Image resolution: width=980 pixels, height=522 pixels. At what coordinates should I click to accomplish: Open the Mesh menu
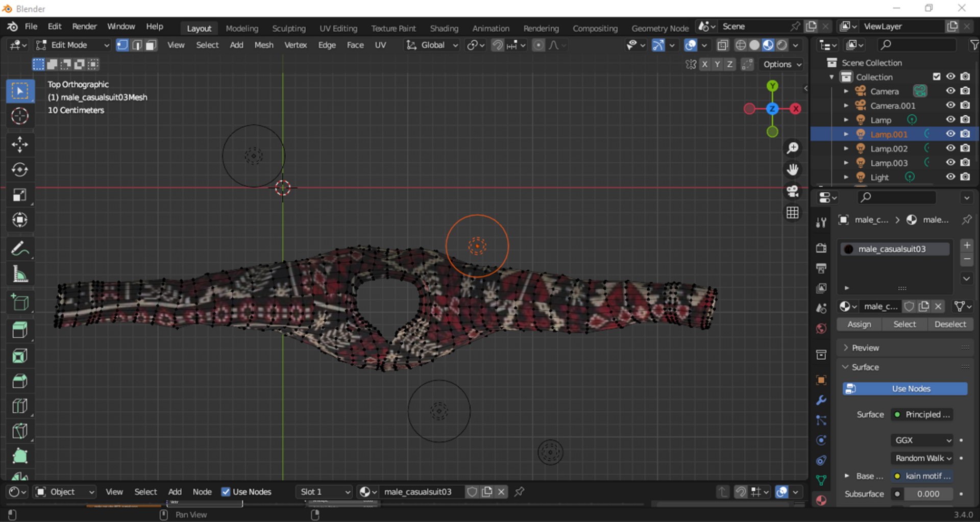click(x=263, y=45)
